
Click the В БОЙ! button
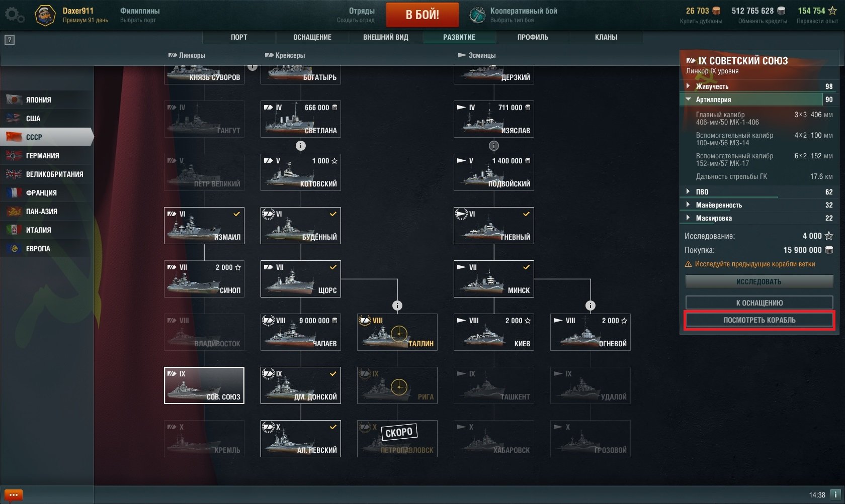tap(422, 15)
